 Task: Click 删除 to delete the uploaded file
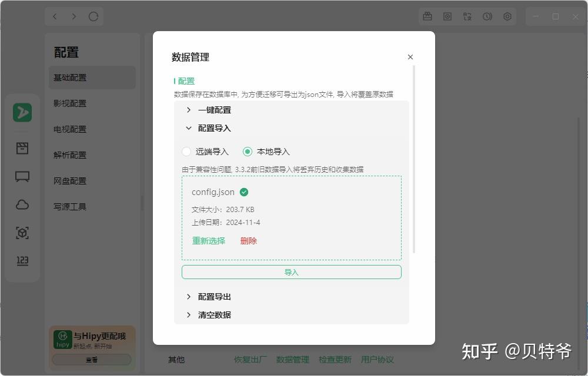click(x=249, y=241)
